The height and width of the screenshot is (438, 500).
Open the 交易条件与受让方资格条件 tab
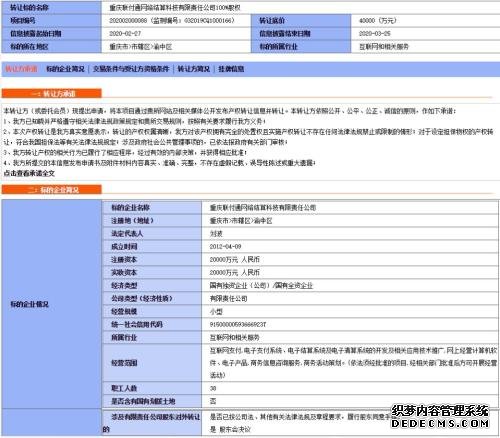pyautogui.click(x=131, y=69)
